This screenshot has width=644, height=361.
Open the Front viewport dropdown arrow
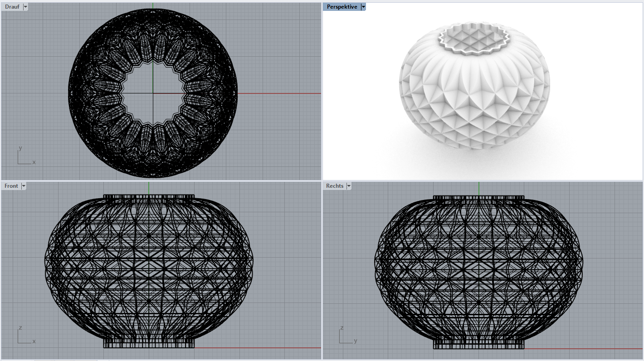pos(24,186)
